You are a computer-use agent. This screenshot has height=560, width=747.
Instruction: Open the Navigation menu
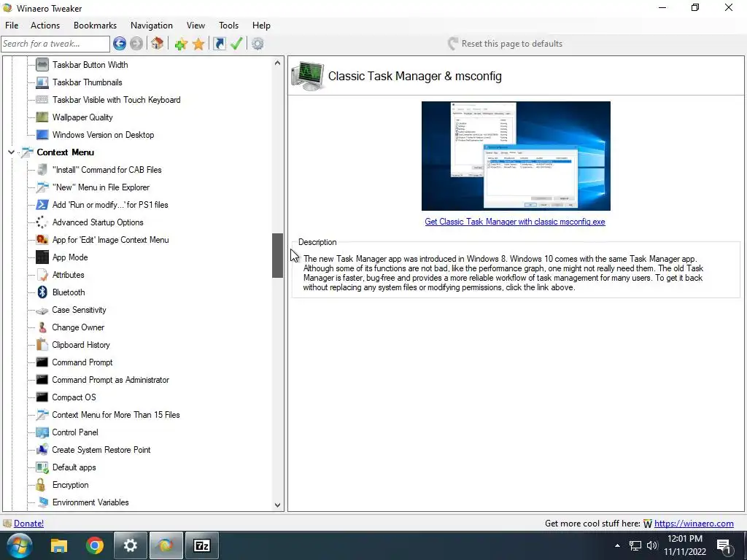pyautogui.click(x=152, y=26)
